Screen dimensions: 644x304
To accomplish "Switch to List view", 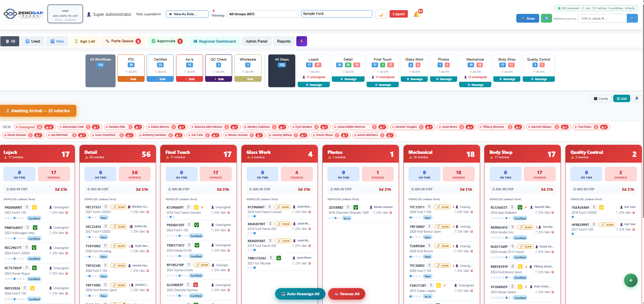I will pos(622,99).
